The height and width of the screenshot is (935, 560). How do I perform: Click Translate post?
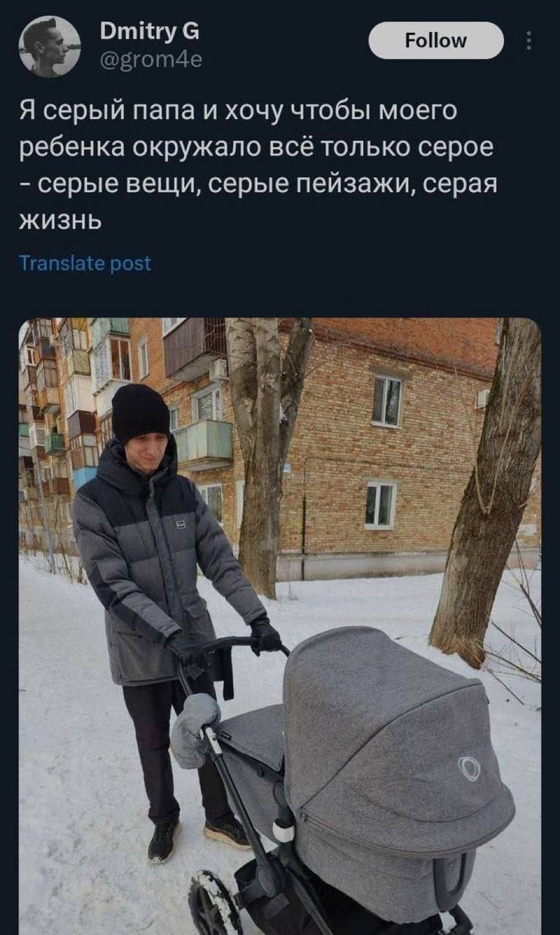[85, 263]
